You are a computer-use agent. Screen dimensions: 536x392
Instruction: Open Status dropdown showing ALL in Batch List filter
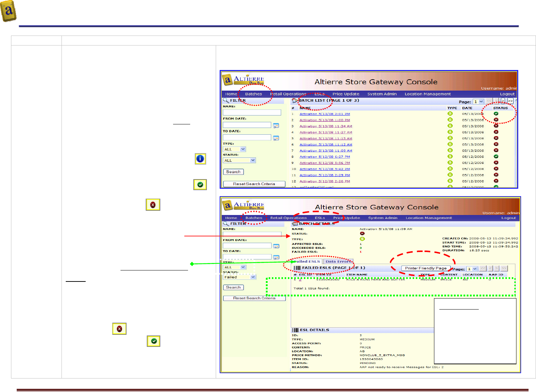pyautogui.click(x=239, y=160)
